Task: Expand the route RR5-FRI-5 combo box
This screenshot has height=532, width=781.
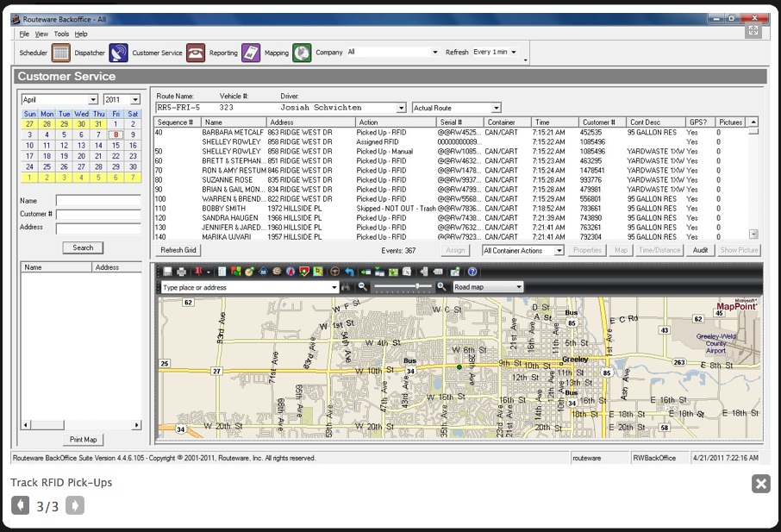Action: 401,108
